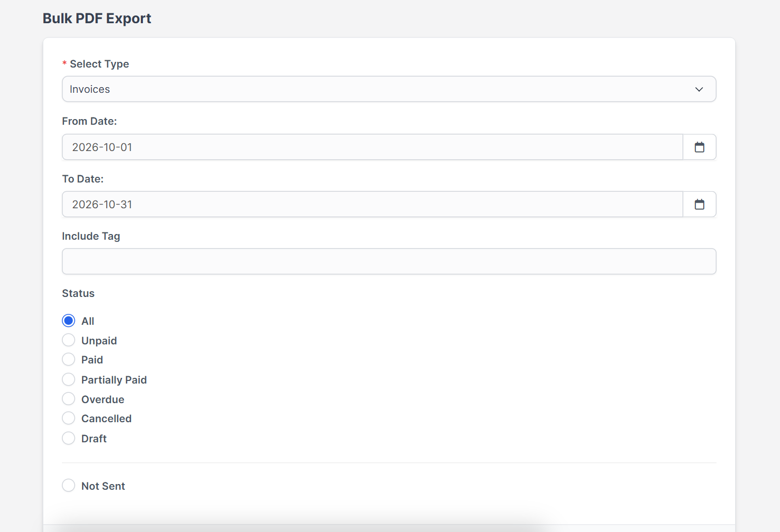Select the Draft status radio button
The height and width of the screenshot is (532, 780).
(69, 438)
